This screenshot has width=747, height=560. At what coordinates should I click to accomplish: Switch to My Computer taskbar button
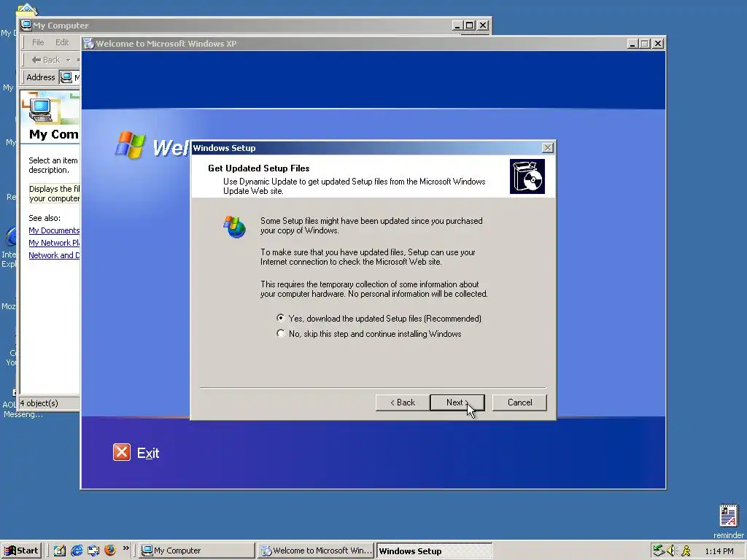(197, 551)
